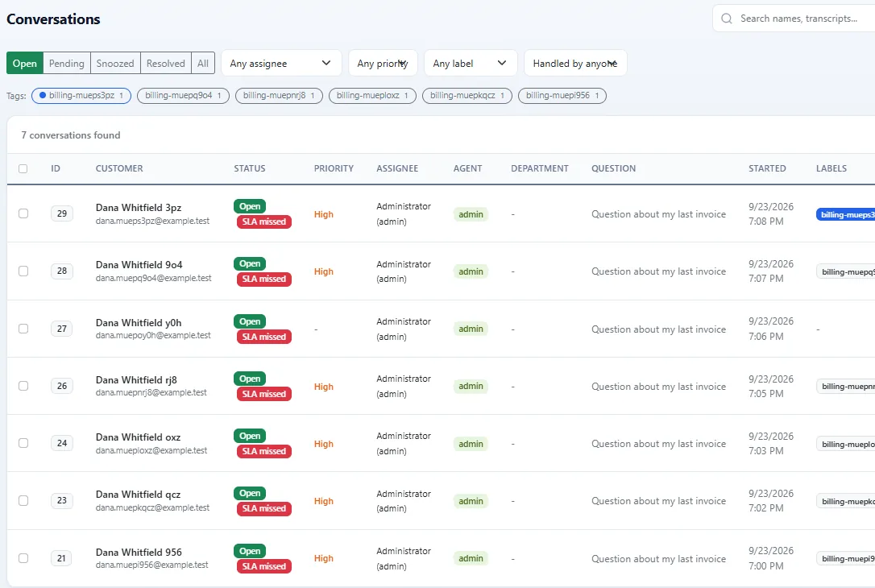Viewport: 875px width, 588px height.
Task: Open customer Dana Whitfield oxz
Action: click(x=138, y=437)
